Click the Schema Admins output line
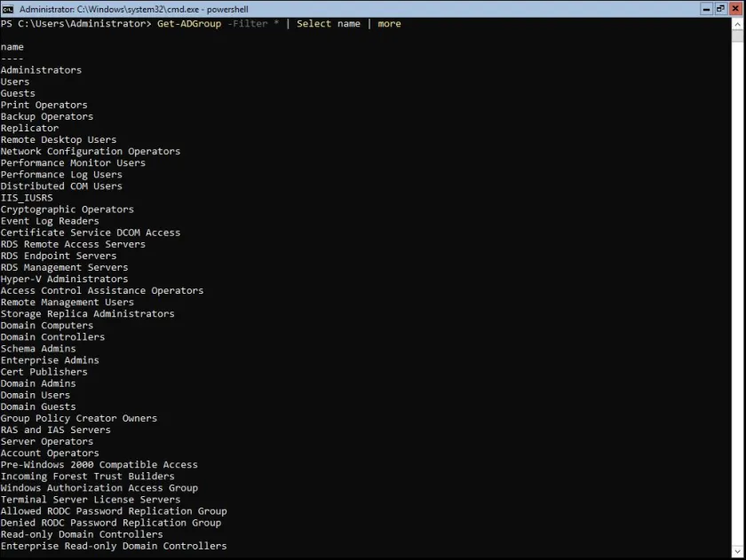This screenshot has height=560, width=746. pos(38,349)
